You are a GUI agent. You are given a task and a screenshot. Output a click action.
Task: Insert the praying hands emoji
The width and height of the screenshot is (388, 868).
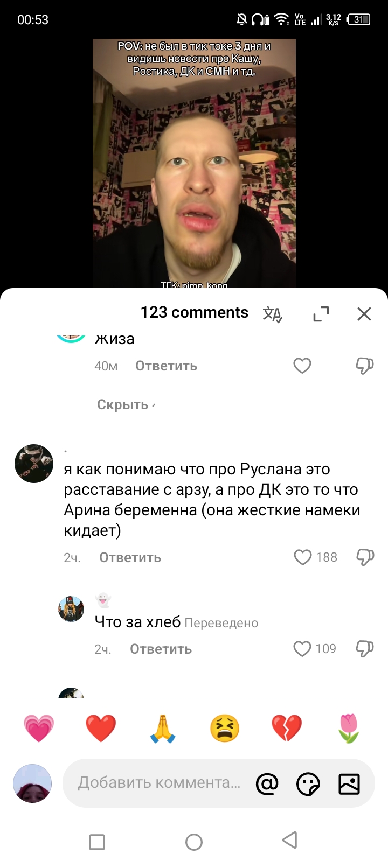(x=163, y=729)
